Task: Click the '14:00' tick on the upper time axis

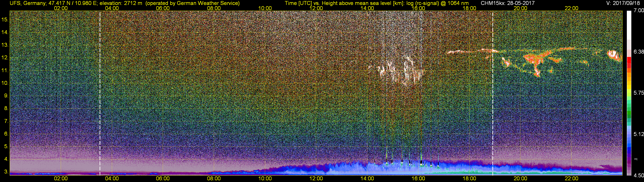Action: [367, 8]
